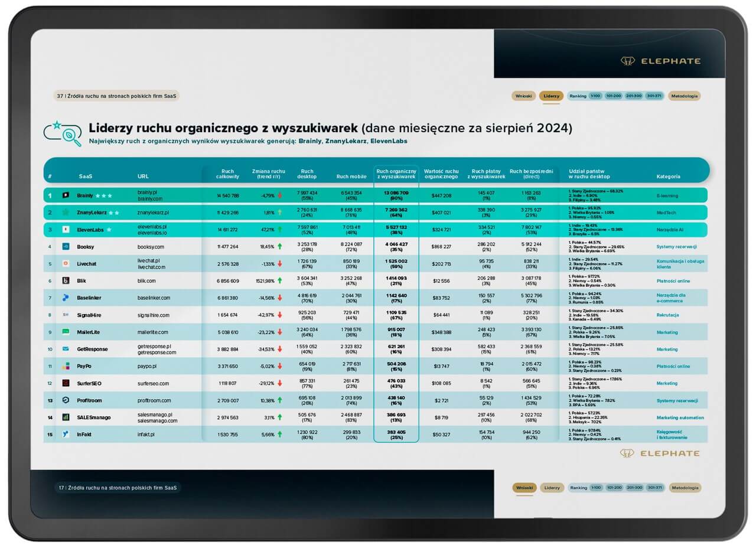Click the Blik logo icon
This screenshot has height=555, width=756.
click(x=66, y=280)
